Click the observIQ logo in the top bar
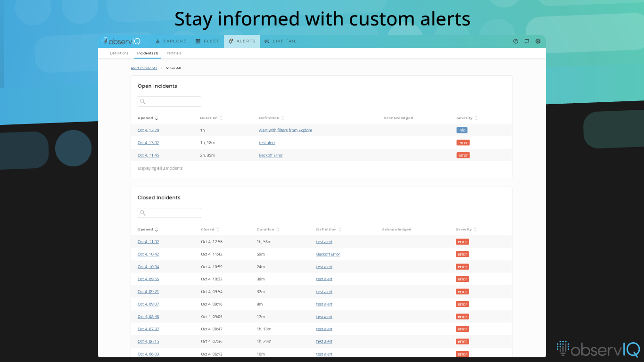The height and width of the screenshot is (362, 644). point(121,41)
